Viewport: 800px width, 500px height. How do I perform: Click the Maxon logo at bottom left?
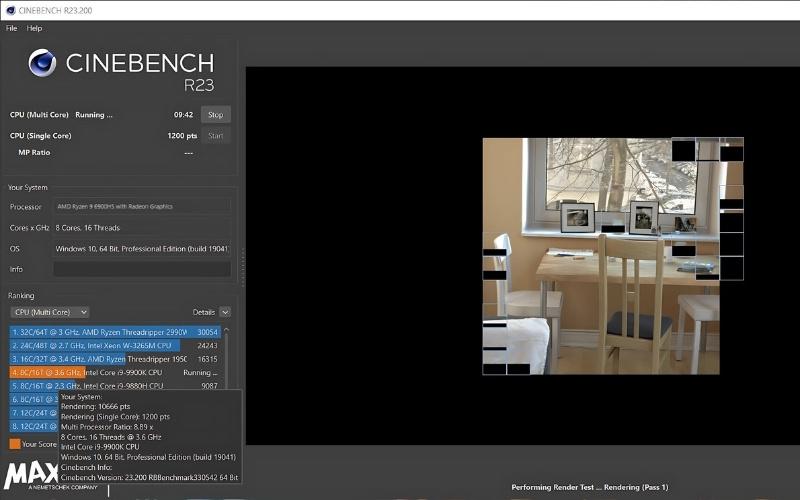point(31,476)
